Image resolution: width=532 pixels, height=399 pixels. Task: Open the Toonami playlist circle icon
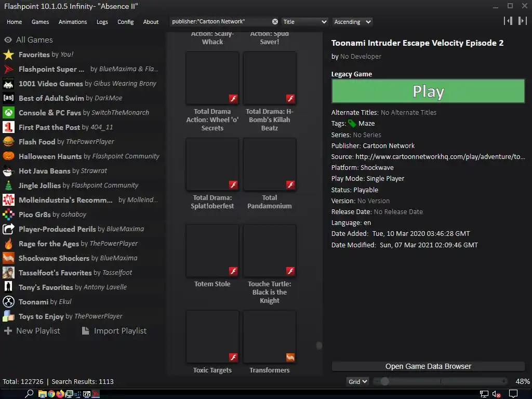8,302
